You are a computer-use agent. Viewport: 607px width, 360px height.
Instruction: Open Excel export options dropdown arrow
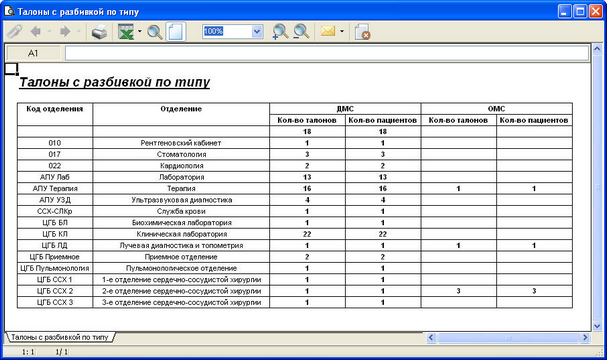click(x=140, y=31)
